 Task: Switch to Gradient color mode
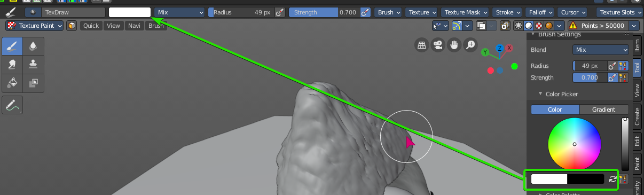pos(604,110)
